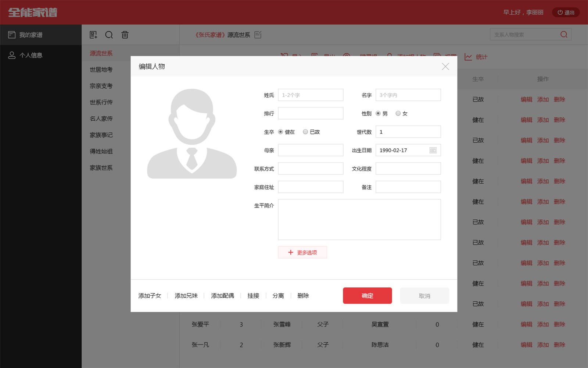The height and width of the screenshot is (368, 588).
Task: Select 世居地考 section
Action: (x=101, y=70)
